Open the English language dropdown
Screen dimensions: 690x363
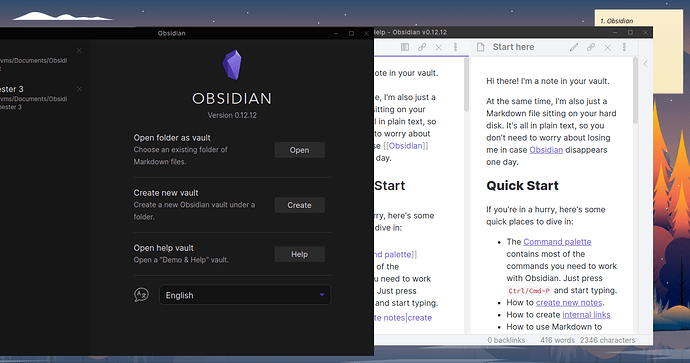245,295
